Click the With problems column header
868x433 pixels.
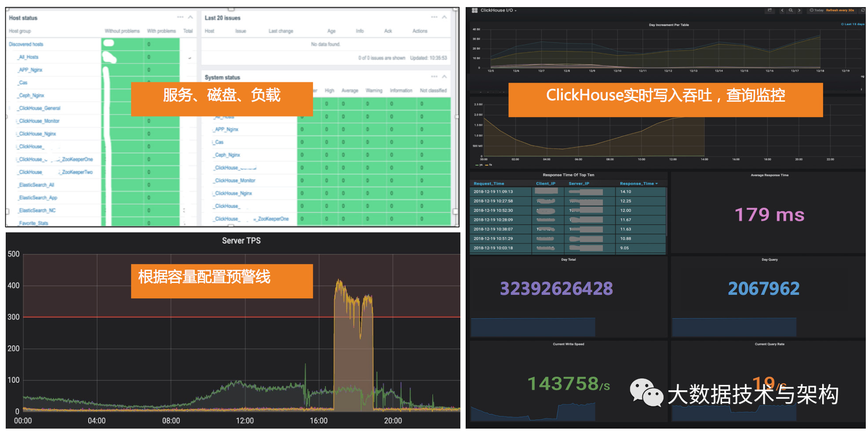coord(161,31)
